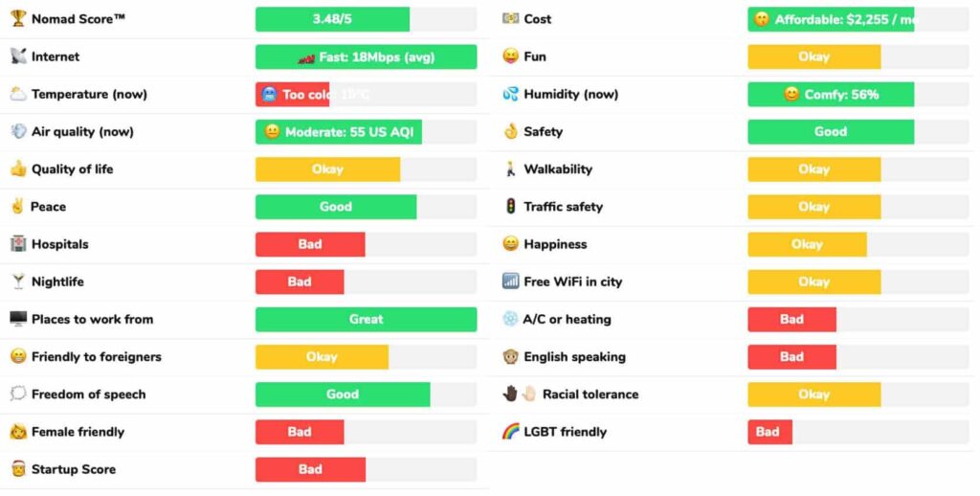980x496 pixels.
Task: Click the snowflake A/C or heating icon
Action: (510, 319)
